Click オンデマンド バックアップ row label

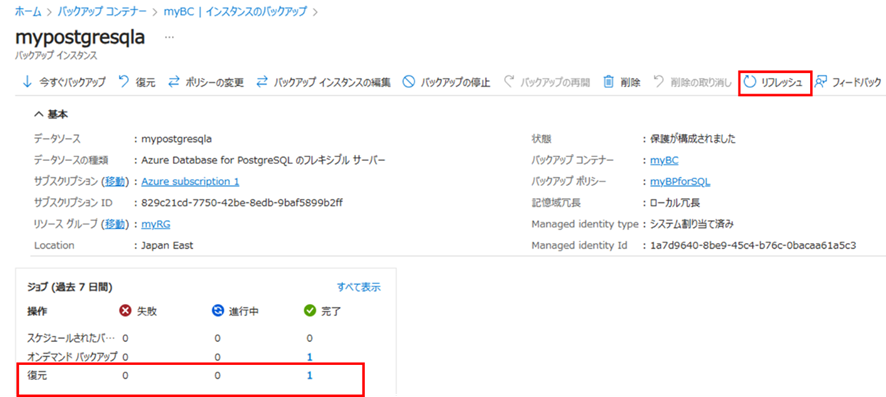pyautogui.click(x=72, y=357)
